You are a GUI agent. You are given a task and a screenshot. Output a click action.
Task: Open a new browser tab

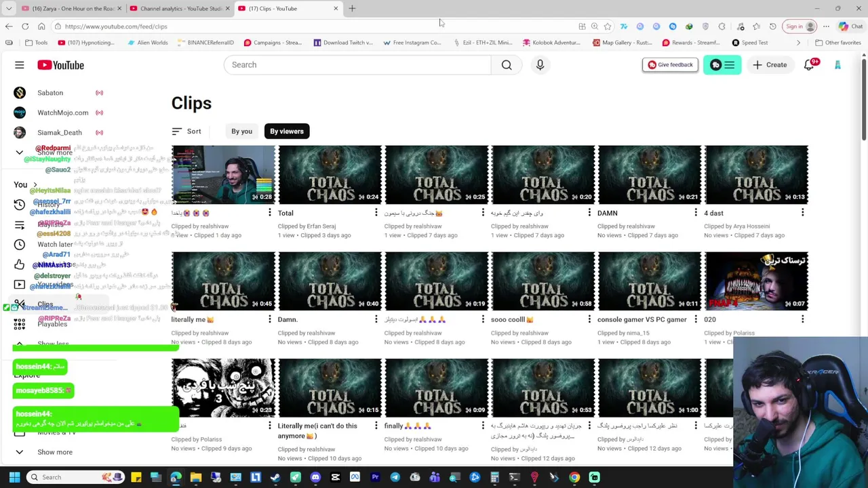[x=352, y=8]
